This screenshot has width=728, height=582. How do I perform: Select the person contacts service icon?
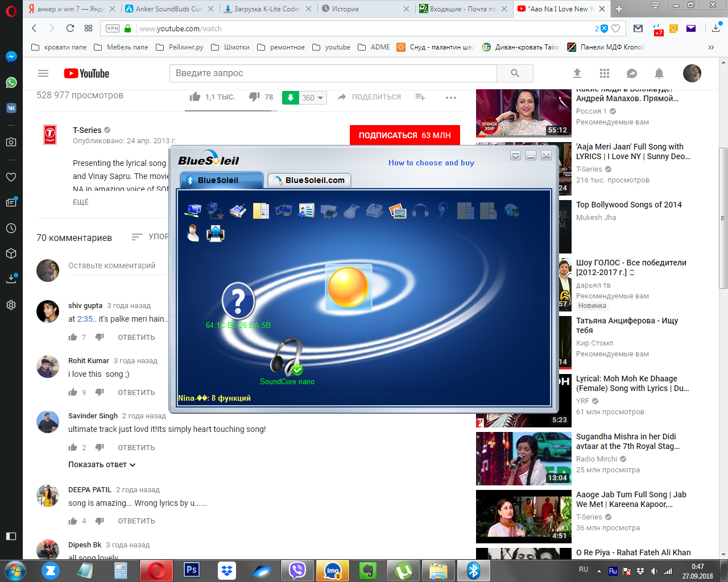point(193,234)
